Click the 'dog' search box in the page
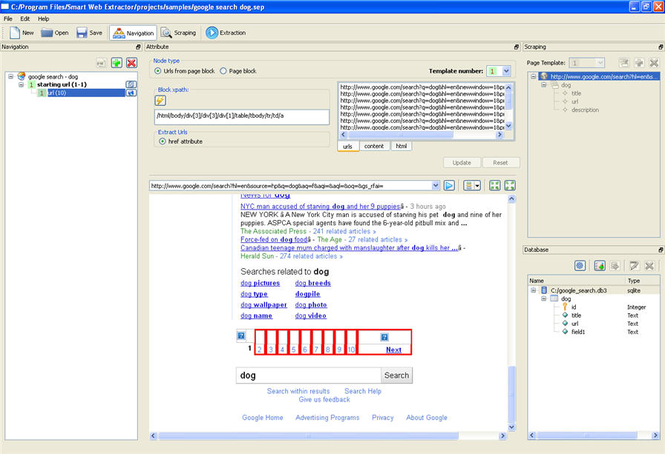 tap(308, 375)
